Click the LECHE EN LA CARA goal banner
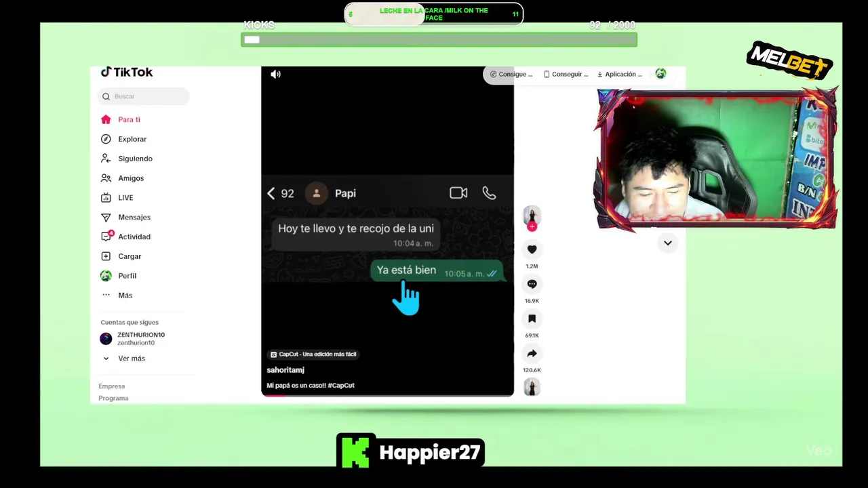The width and height of the screenshot is (868, 488). 434,14
